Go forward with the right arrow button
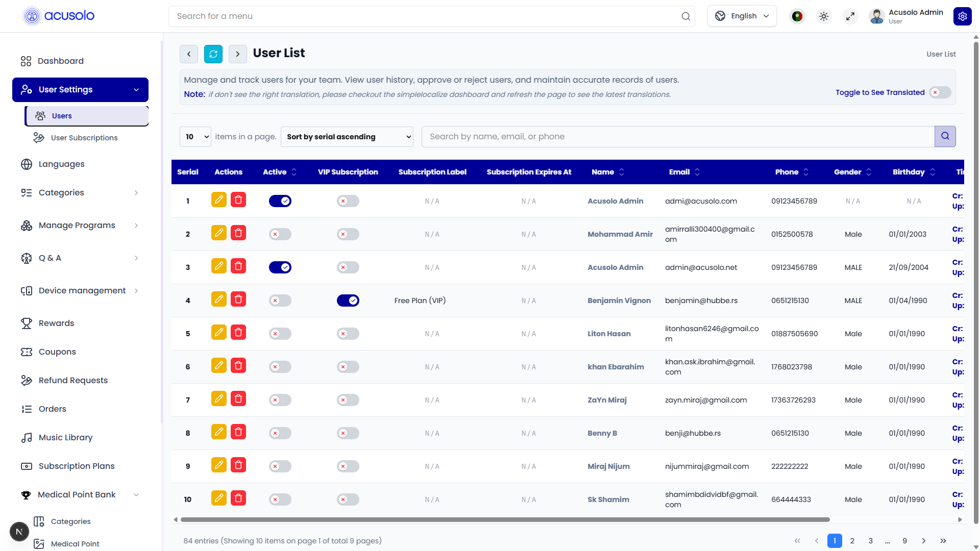This screenshot has width=980, height=551. (x=238, y=54)
